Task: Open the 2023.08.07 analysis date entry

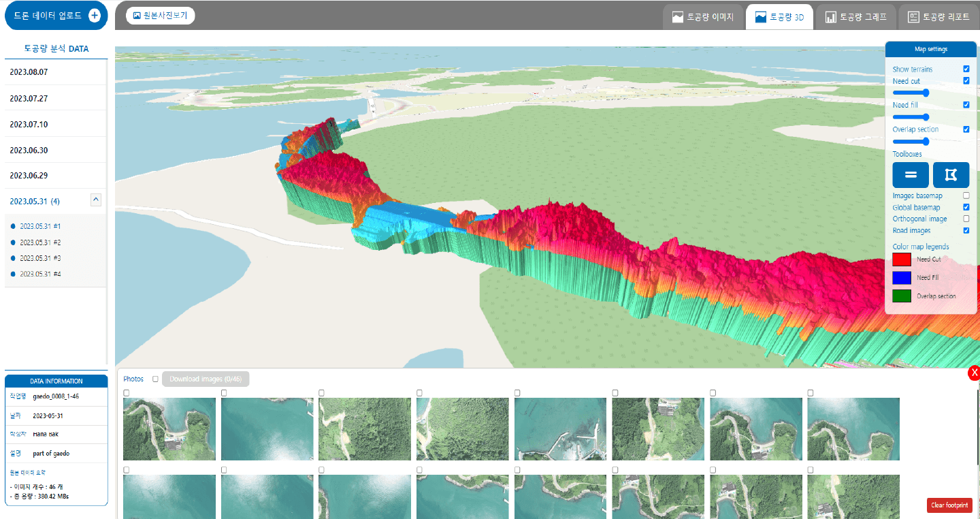Action: [29, 72]
